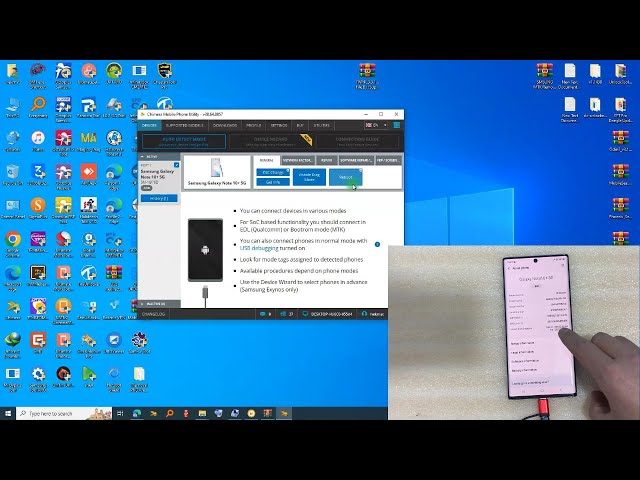Image resolution: width=640 pixels, height=480 pixels.
Task: Open Microsoft Edge from the taskbar
Action: coord(137,413)
